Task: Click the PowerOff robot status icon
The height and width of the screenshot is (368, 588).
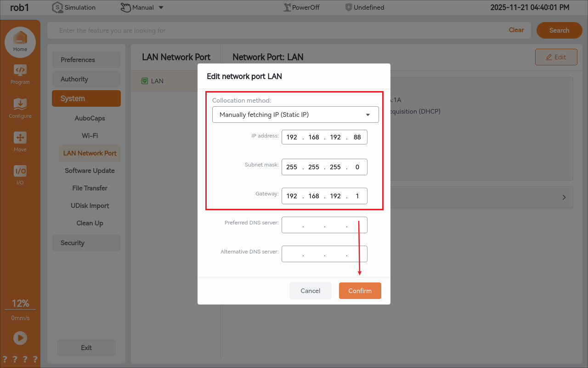Action: 288,7
